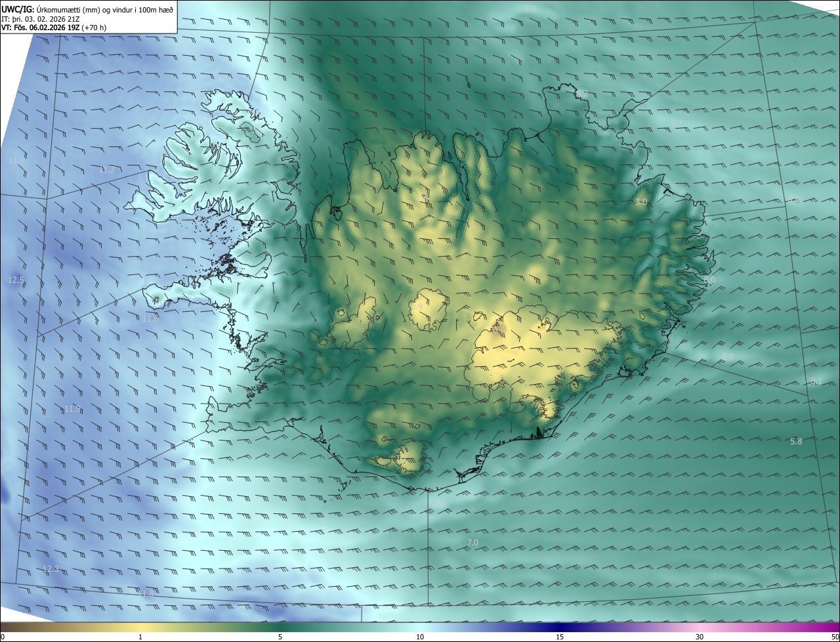
Task: Click the 5.8 value label on the map
Action: [x=796, y=442]
